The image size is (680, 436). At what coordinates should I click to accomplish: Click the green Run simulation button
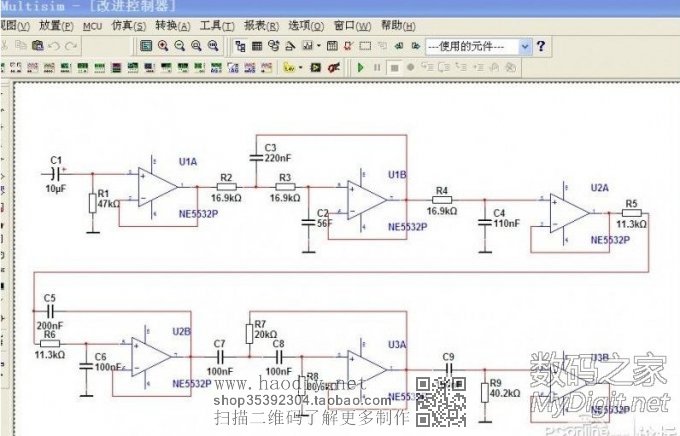[361, 67]
